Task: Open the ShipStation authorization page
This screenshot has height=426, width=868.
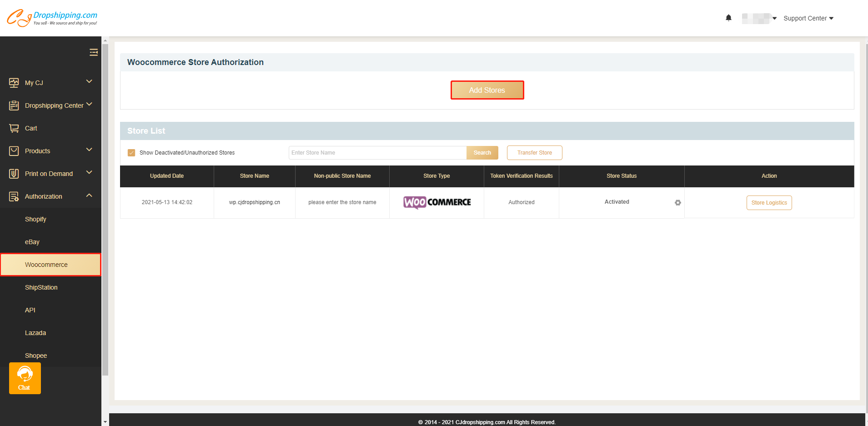Action: pos(41,287)
